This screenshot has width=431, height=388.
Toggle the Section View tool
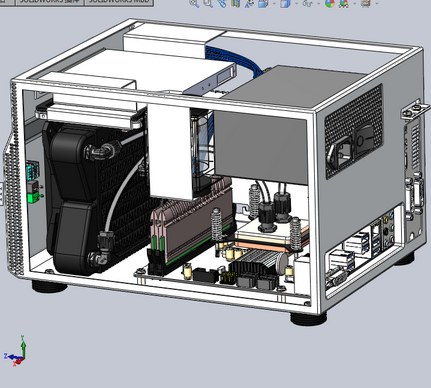[x=236, y=3]
